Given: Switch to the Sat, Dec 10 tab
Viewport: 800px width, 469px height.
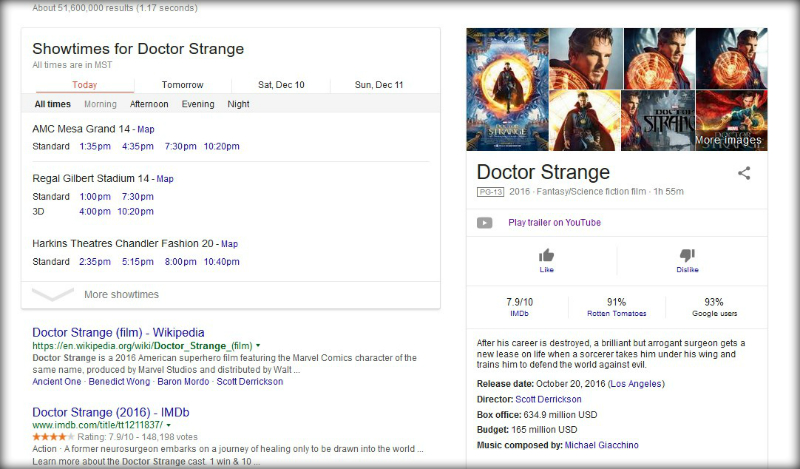Looking at the screenshot, I should [x=281, y=85].
